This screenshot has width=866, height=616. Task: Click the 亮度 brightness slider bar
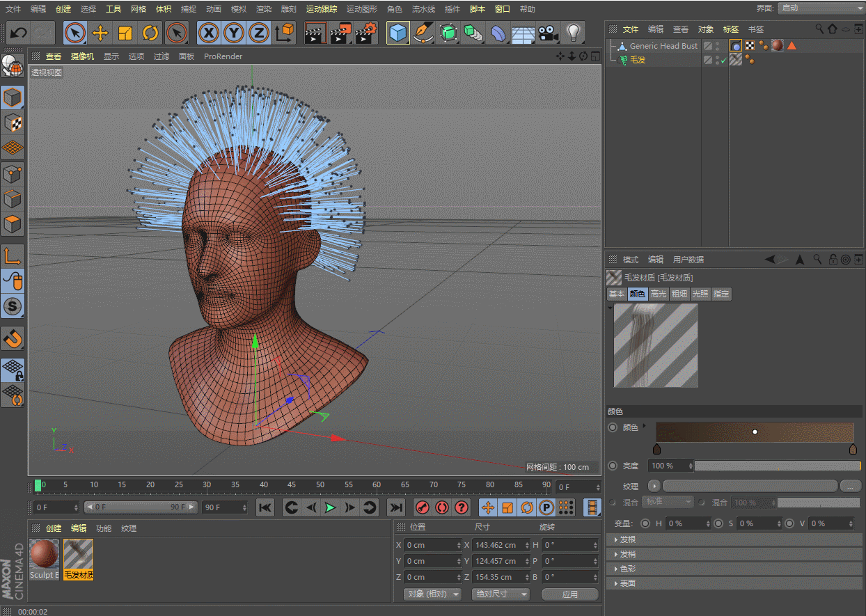click(x=778, y=466)
